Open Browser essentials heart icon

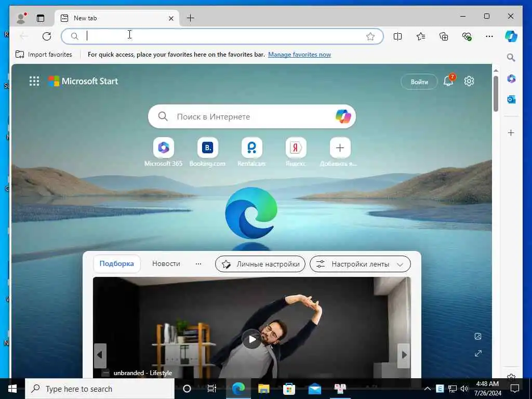click(467, 36)
